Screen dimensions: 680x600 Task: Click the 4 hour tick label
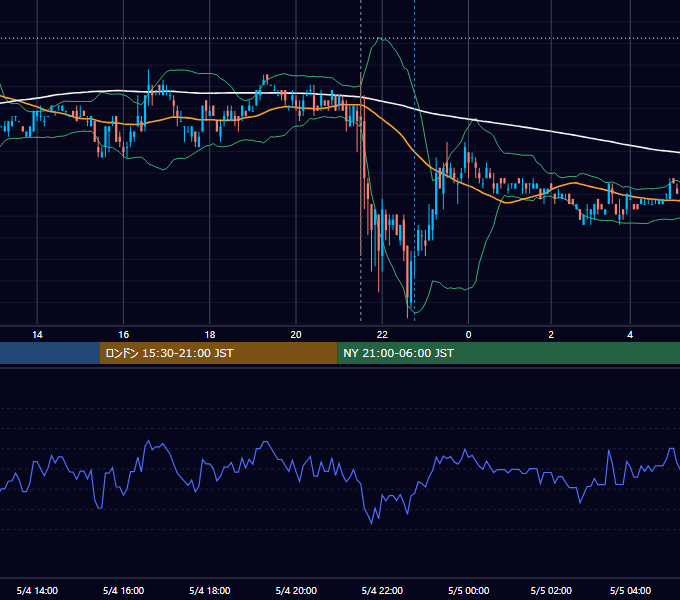[x=630, y=335]
